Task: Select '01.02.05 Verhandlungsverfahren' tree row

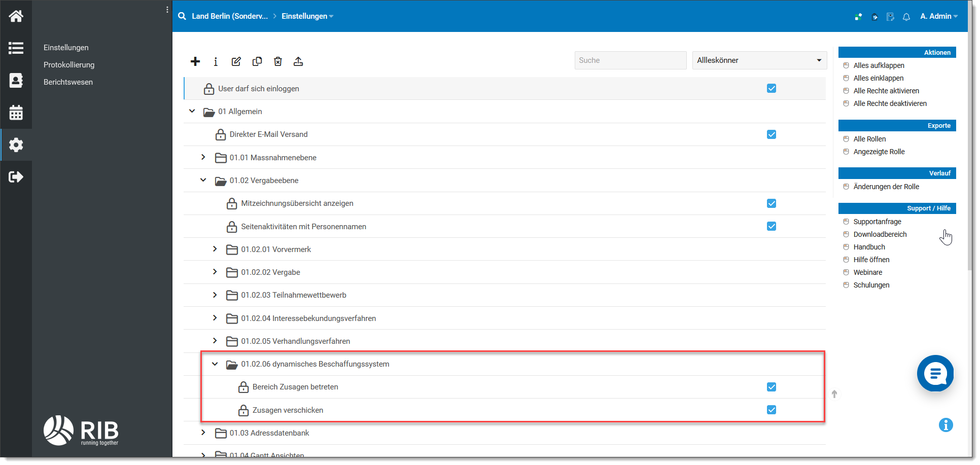Action: (x=505, y=341)
